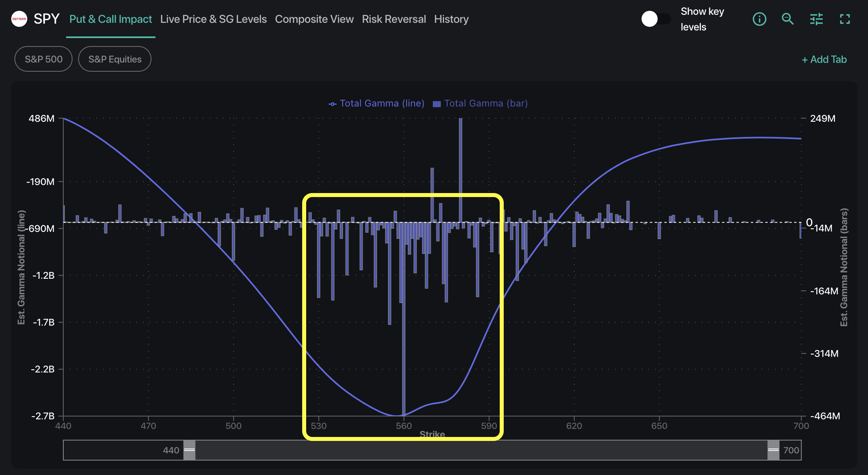The height and width of the screenshot is (475, 868).
Task: Open the History tab
Action: coord(451,19)
